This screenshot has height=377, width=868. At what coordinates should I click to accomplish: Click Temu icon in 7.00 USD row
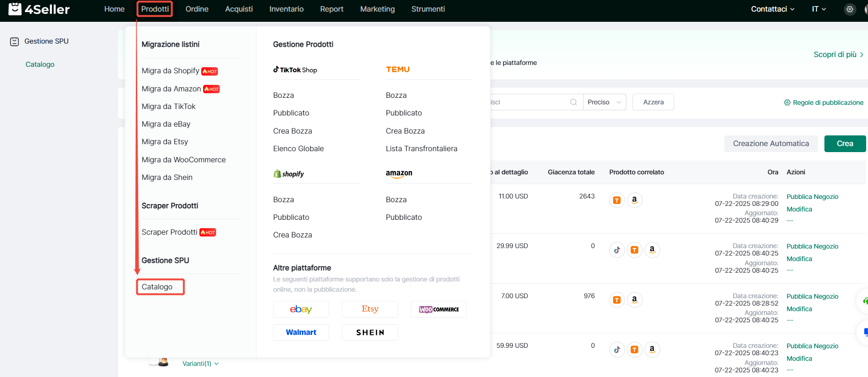pos(617,300)
